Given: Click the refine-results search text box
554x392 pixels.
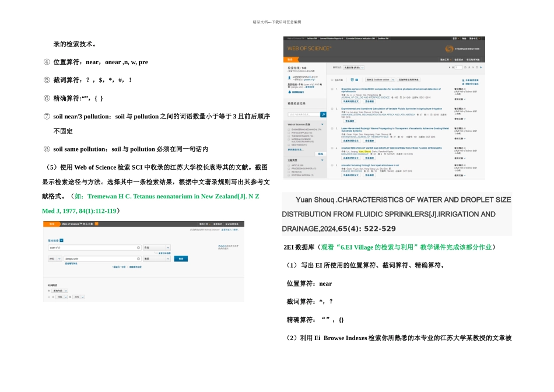Looking at the screenshot, I should click(304, 114).
